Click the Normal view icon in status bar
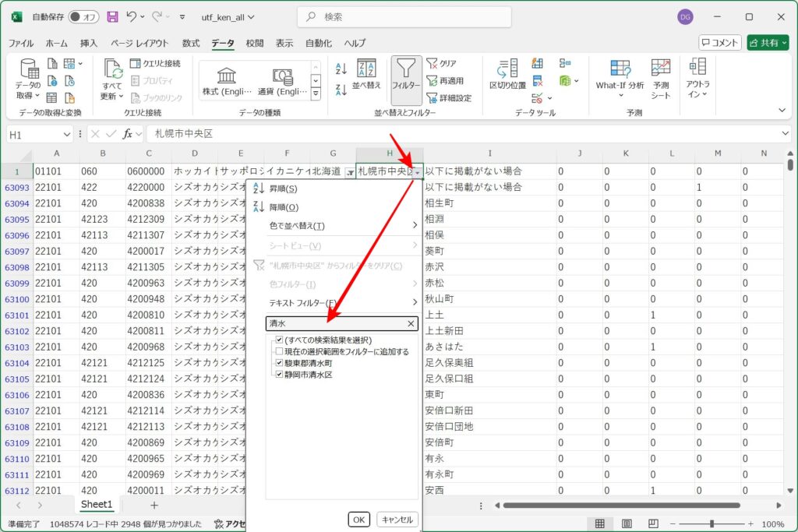This screenshot has height=532, width=798. coord(600,523)
